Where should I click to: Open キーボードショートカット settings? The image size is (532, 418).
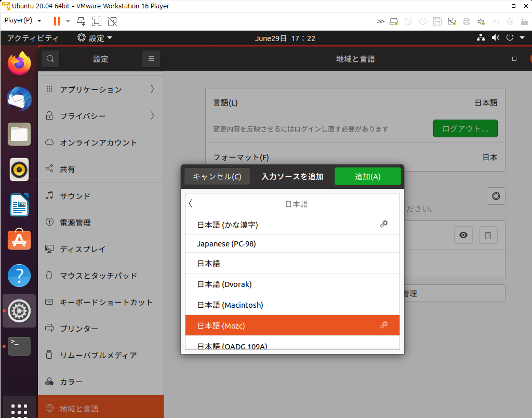[x=101, y=302]
